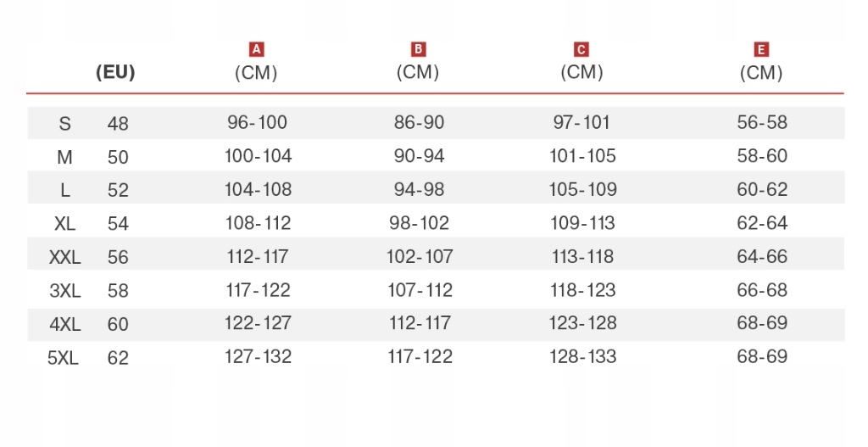Screen dimensions: 868x447
Task: Click the red C column icon
Action: coord(581,49)
